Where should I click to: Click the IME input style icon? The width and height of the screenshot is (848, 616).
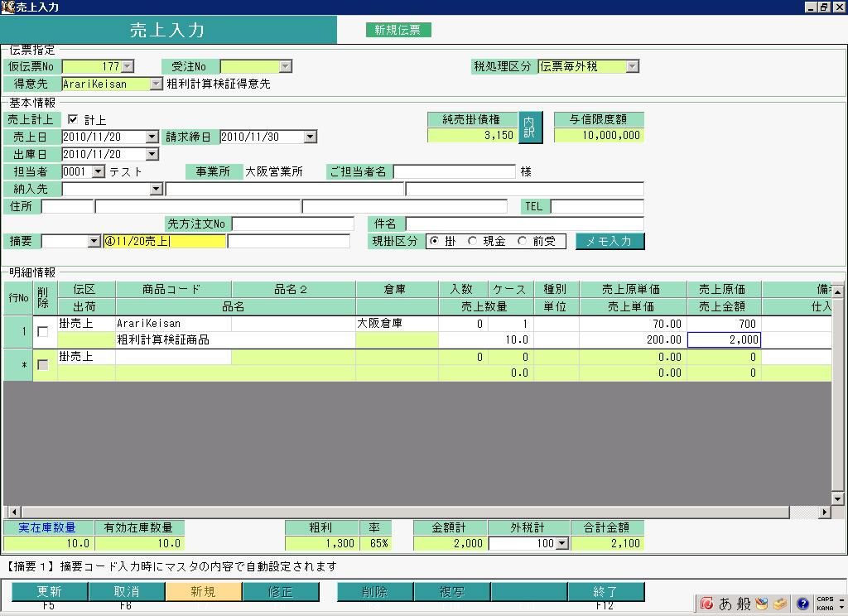pyautogui.click(x=706, y=603)
